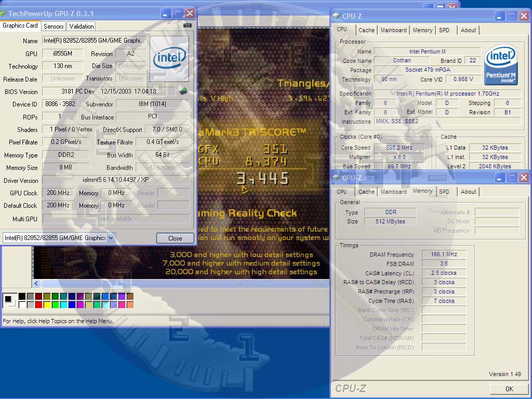Expand the GPU-Z graphics adapter selection dropdown

111,238
